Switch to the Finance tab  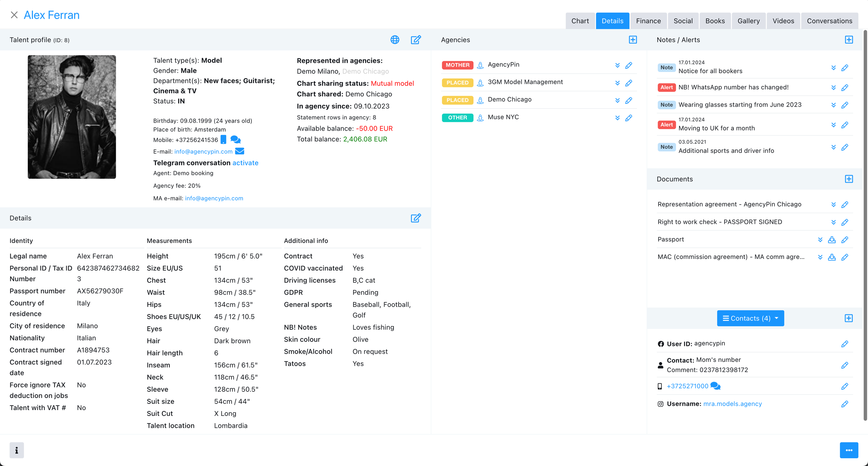pos(648,21)
